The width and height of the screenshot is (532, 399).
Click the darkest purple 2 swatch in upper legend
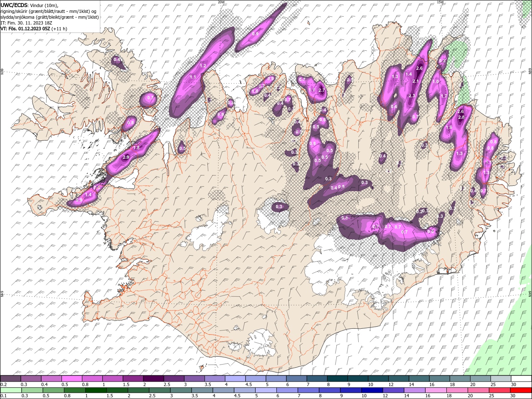click(x=153, y=378)
